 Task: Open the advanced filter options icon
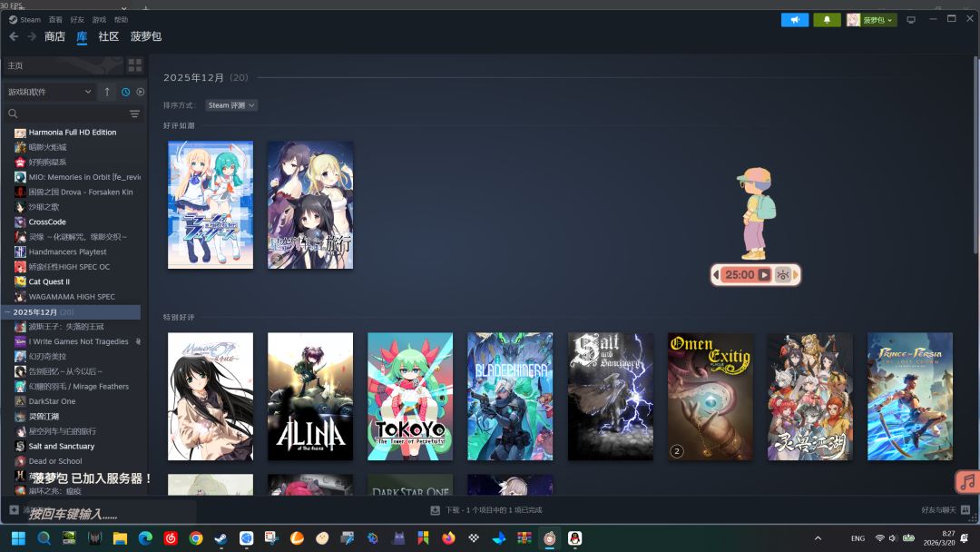coord(134,113)
